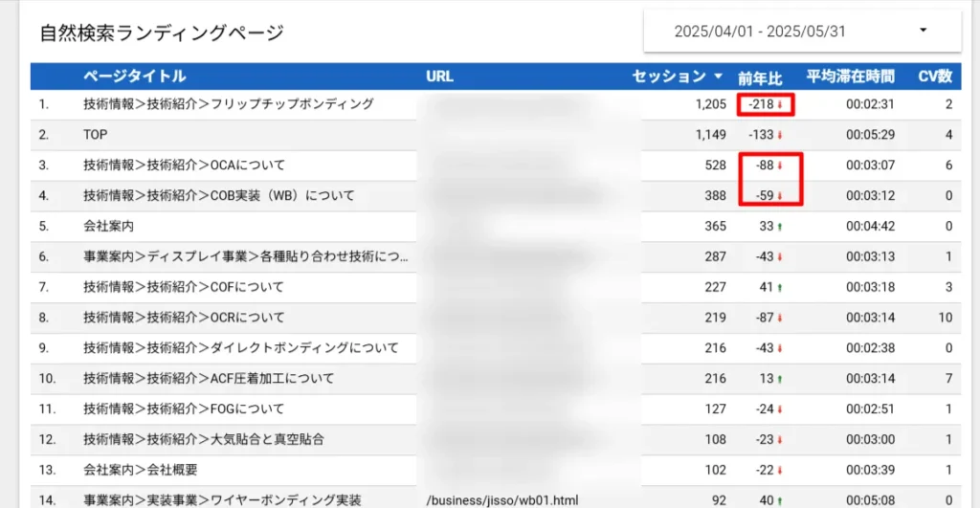Select the 会社案内＞会社概要 page title
This screenshot has height=508, width=980.
point(140,470)
